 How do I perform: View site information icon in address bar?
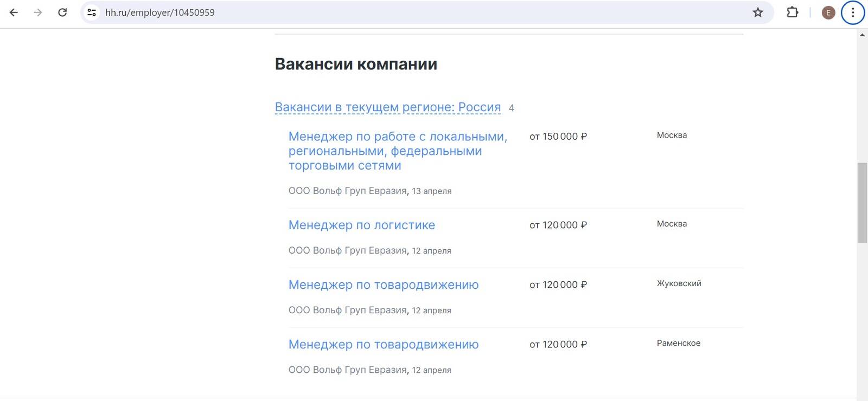[92, 12]
